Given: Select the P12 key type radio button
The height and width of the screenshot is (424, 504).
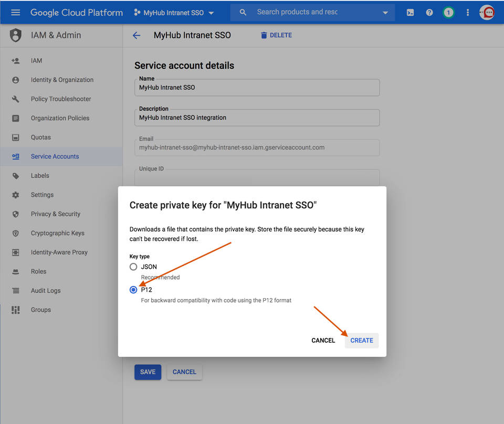Looking at the screenshot, I should [133, 289].
